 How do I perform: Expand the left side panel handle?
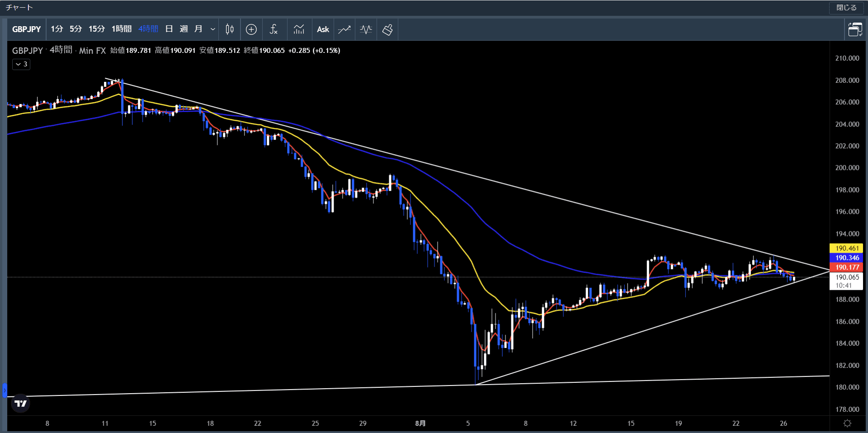point(5,391)
